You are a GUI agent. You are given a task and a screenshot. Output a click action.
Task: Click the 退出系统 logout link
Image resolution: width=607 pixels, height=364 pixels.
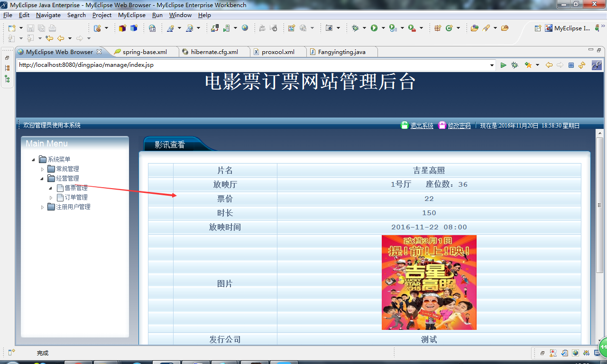point(422,126)
